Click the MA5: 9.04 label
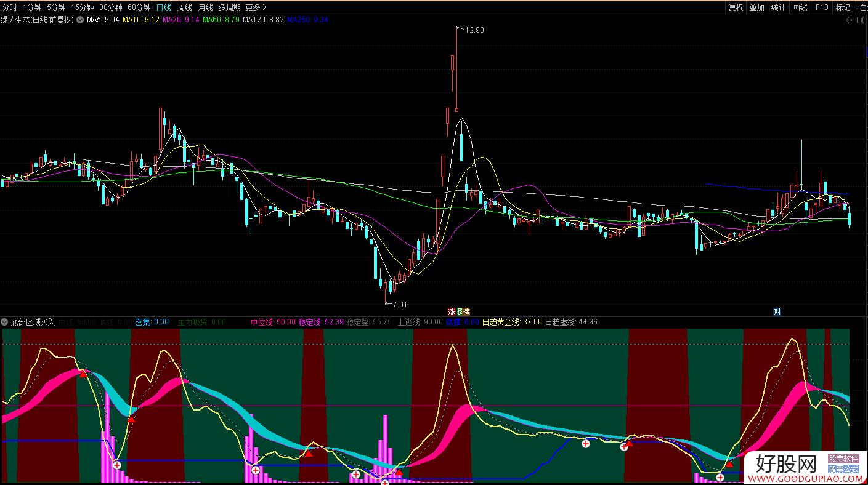The image size is (868, 485). point(103,20)
